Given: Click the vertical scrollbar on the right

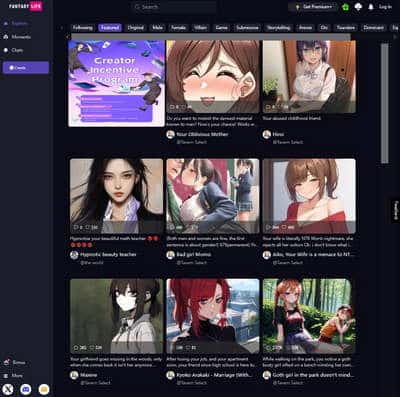Looking at the screenshot, I should 385,103.
